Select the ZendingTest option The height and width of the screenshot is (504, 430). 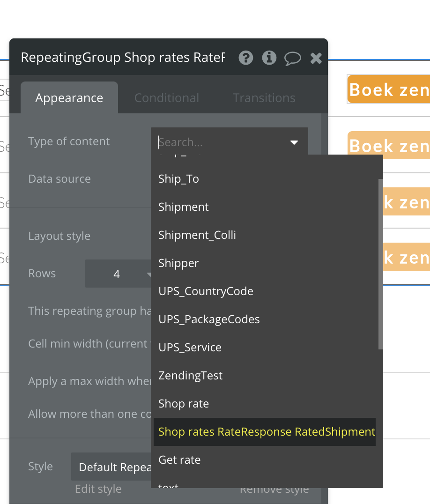191,376
